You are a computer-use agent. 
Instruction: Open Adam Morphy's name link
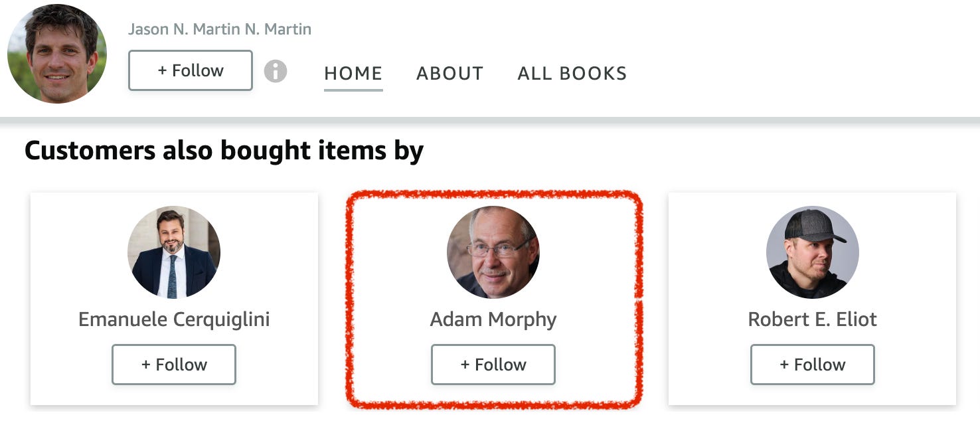click(x=493, y=319)
